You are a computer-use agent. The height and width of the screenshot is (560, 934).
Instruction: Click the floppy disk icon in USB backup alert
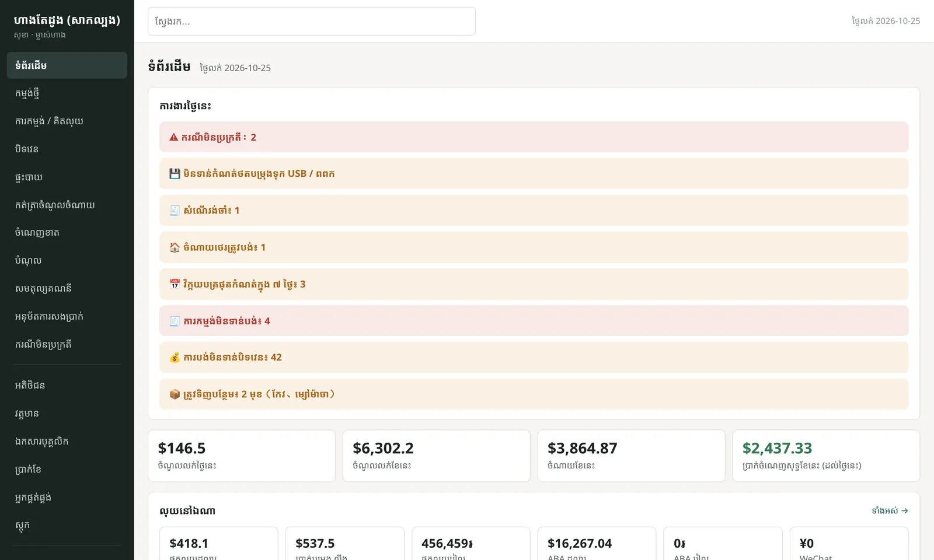pos(175,174)
